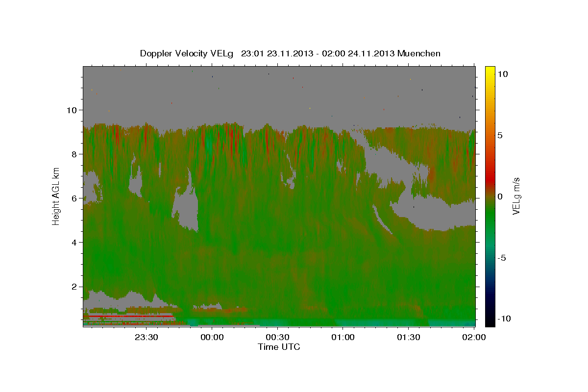Click the colorbar value 5 label
Image resolution: width=588 pixels, height=392 pixels.
click(500, 135)
